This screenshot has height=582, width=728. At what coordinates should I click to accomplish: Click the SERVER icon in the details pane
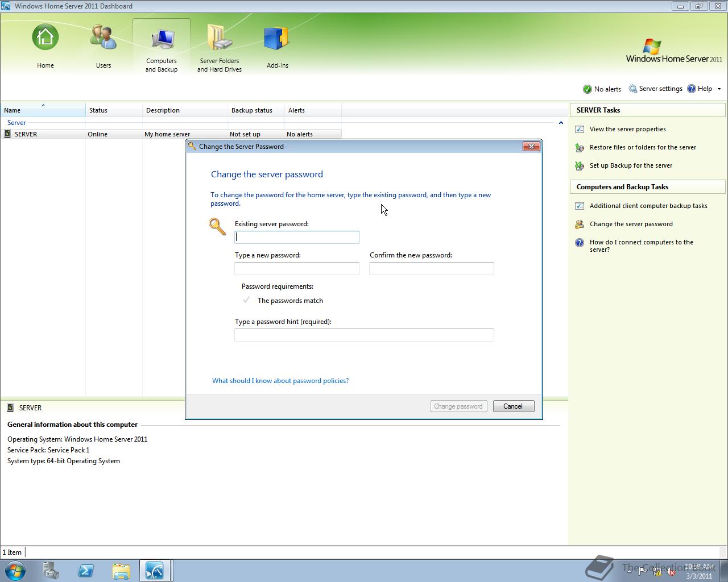click(x=10, y=408)
